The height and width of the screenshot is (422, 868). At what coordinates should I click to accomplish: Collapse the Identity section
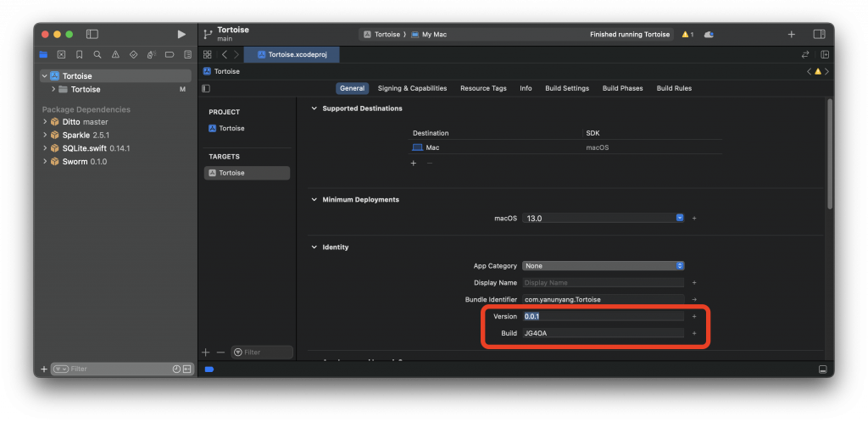pyautogui.click(x=314, y=247)
